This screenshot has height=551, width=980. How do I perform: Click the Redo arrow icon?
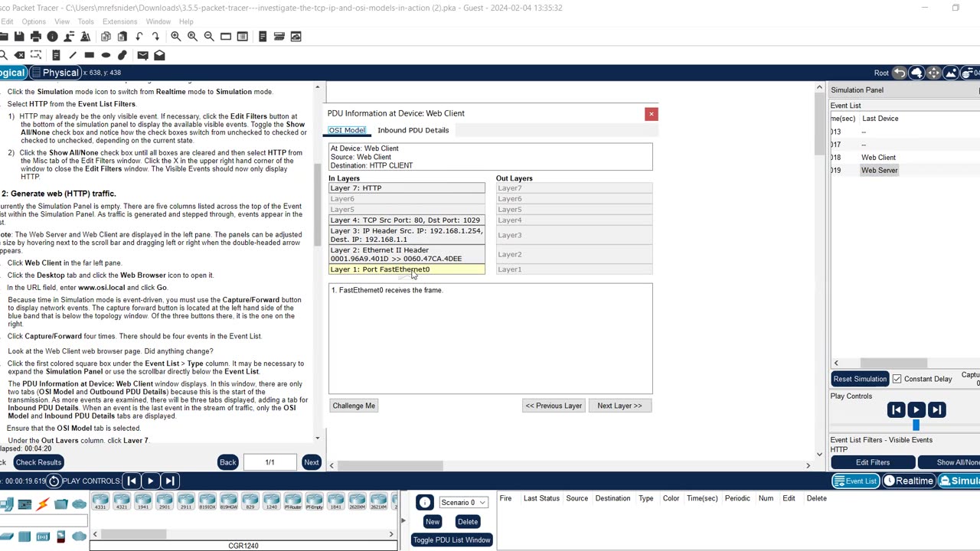point(155,37)
